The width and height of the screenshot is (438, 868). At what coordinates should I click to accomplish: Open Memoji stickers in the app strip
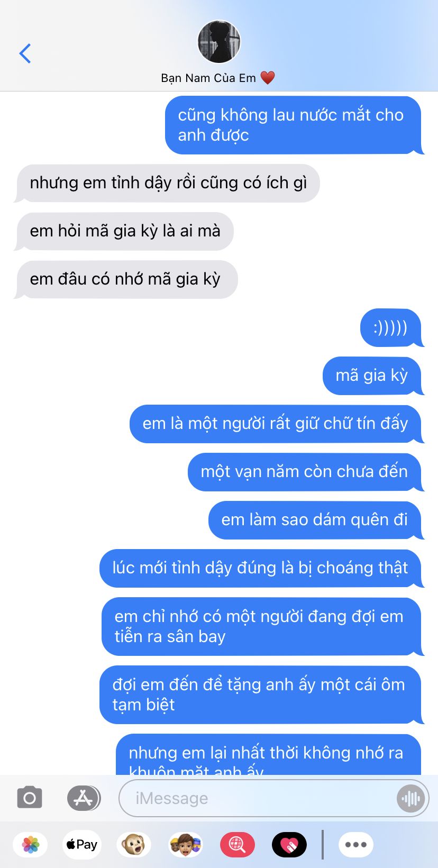pyautogui.click(x=185, y=845)
